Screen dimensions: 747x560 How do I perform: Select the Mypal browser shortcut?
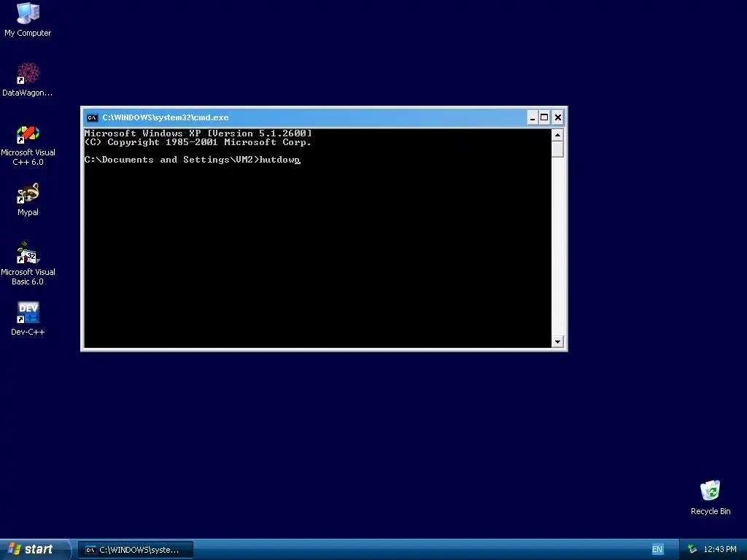[x=28, y=200]
